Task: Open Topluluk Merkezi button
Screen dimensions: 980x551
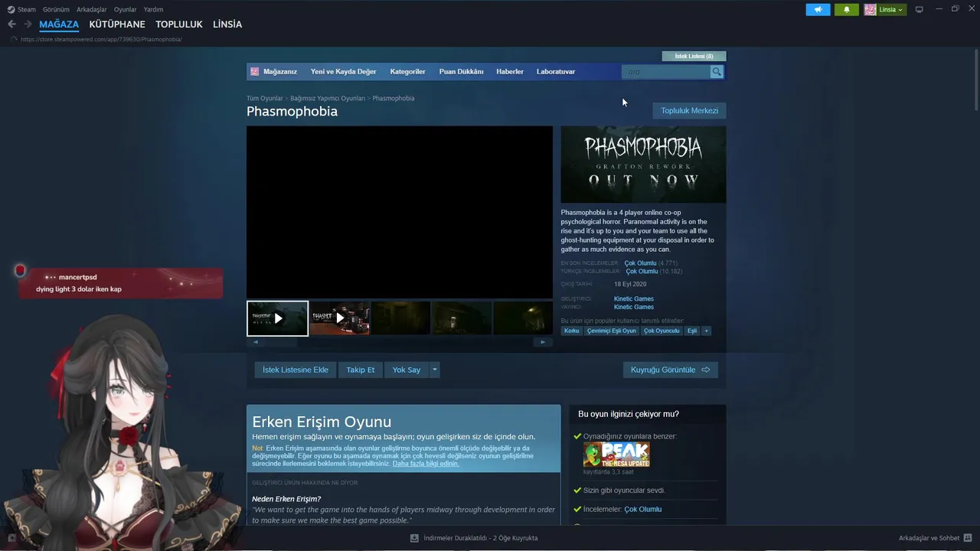Action: (x=689, y=111)
